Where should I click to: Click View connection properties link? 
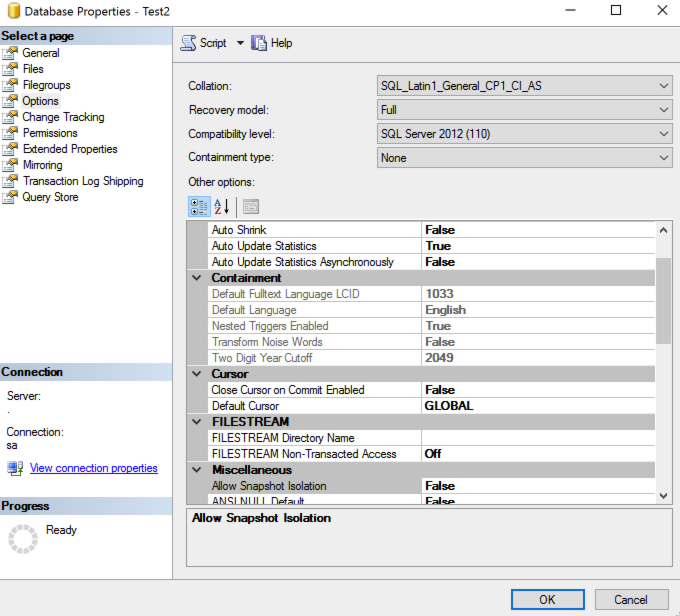(93, 468)
